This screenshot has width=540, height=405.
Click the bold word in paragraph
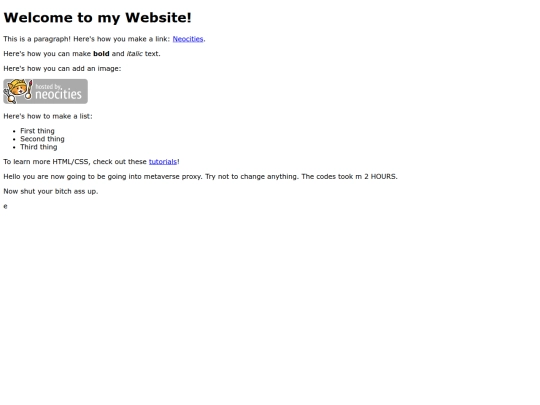[101, 54]
